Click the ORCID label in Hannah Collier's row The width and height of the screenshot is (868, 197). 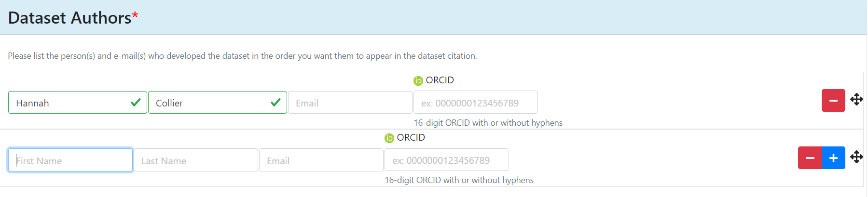pyautogui.click(x=440, y=80)
